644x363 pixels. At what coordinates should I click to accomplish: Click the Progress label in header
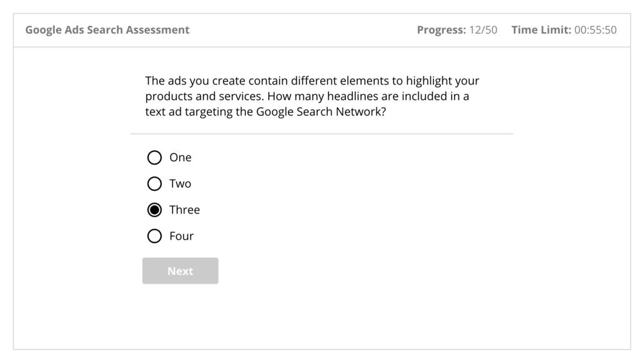pos(440,30)
